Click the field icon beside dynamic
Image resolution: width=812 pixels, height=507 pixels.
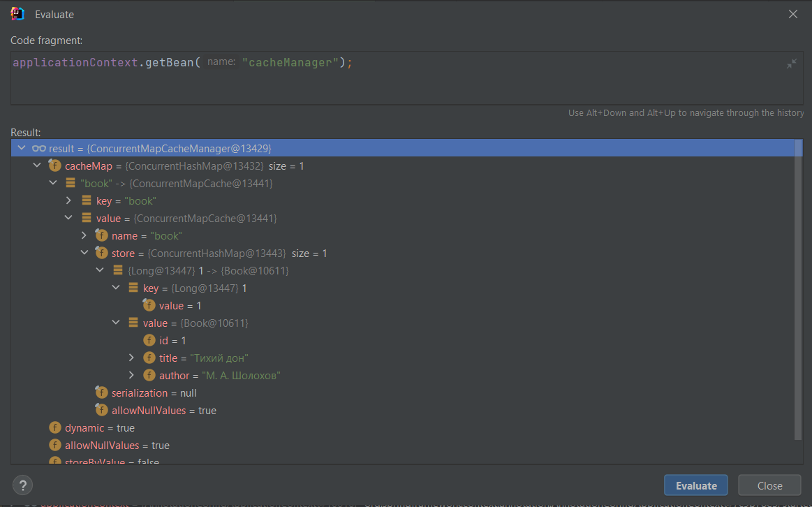pos(54,428)
